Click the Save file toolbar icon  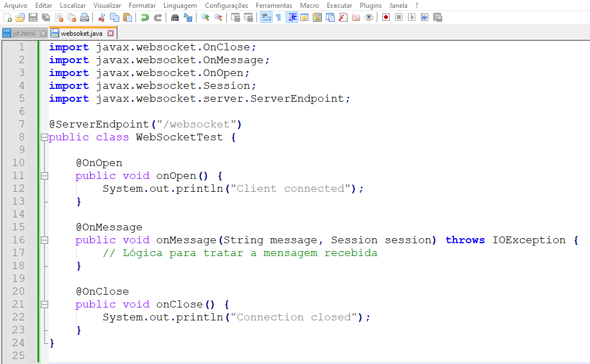[33, 17]
